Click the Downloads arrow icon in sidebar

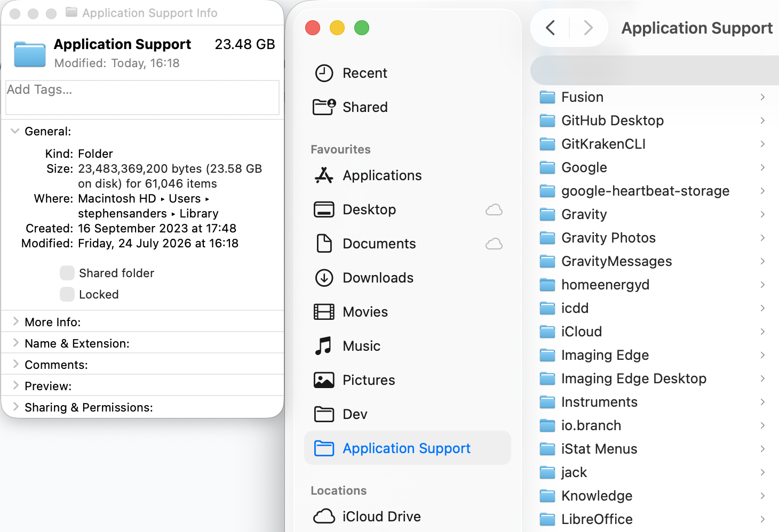coord(324,278)
